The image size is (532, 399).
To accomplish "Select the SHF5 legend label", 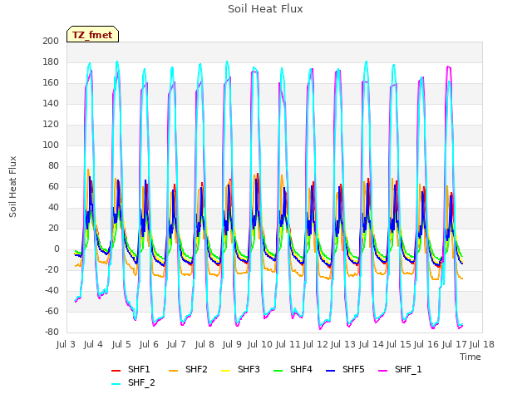I will (x=353, y=369).
